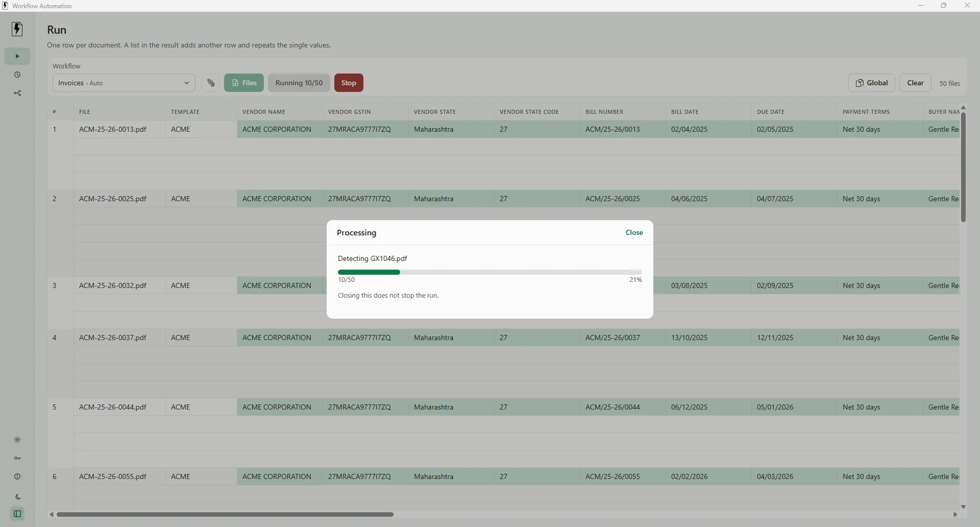Select file cell ACM-25-26-0037.pdf
This screenshot has height=527, width=980.
point(119,338)
